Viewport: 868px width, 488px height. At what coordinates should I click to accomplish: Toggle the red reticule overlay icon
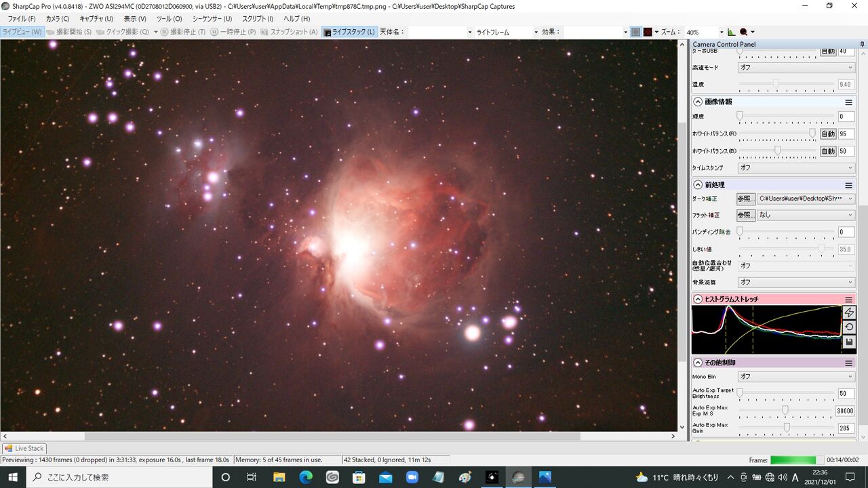(x=648, y=32)
